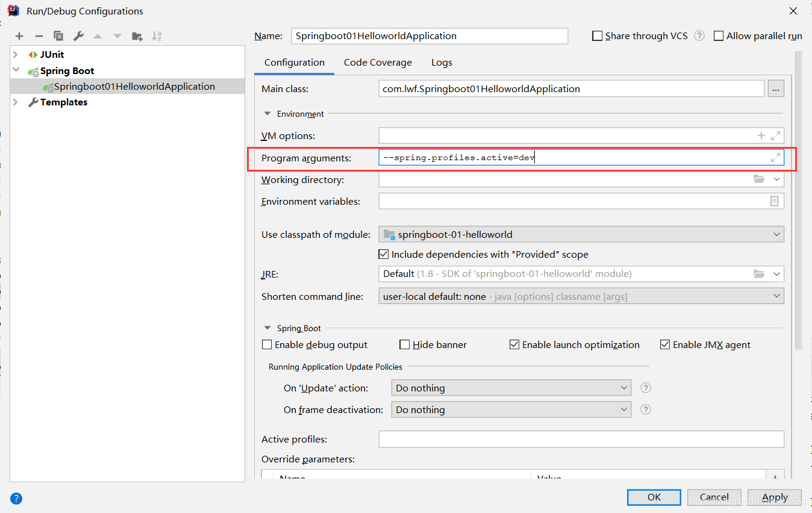The image size is (812, 513).
Task: Browse for the working directory folder
Action: click(x=759, y=179)
